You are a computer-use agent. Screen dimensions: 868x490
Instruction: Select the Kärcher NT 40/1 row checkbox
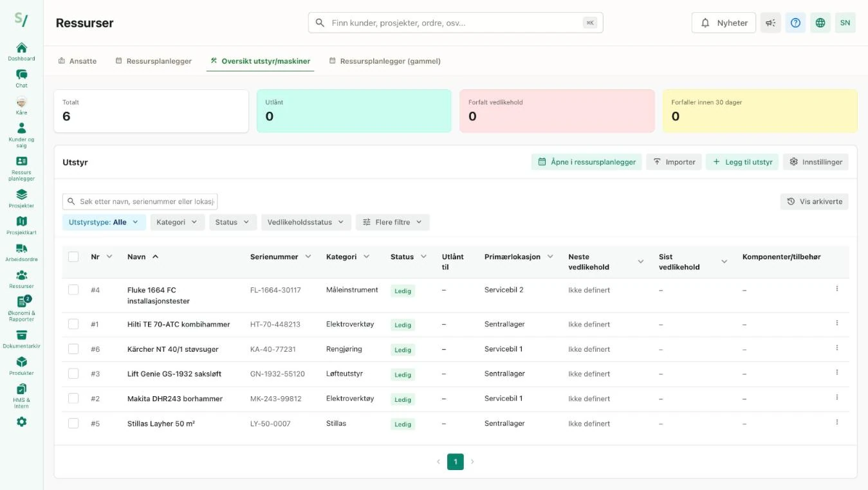click(x=73, y=349)
